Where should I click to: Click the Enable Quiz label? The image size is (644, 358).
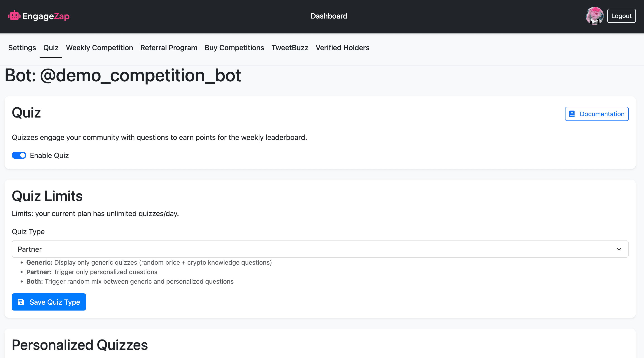click(49, 155)
